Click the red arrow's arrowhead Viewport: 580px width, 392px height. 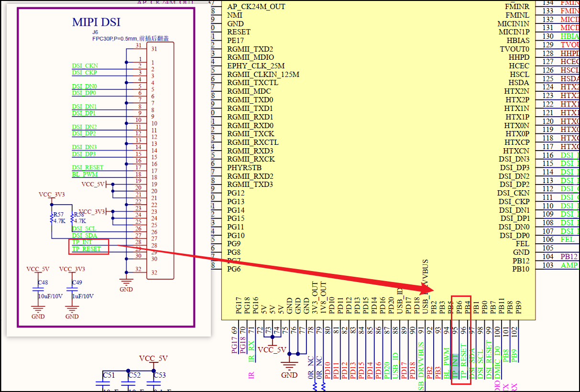[429, 290]
